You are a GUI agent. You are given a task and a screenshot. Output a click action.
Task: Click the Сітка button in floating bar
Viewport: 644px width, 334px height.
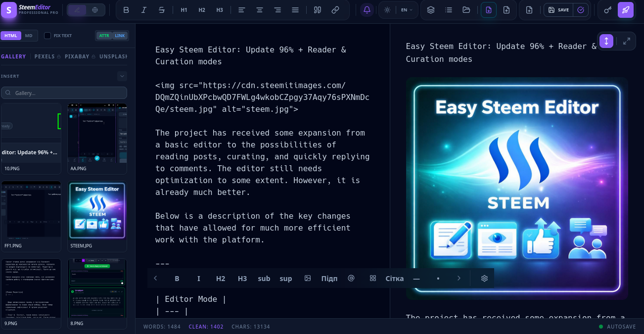click(x=395, y=279)
